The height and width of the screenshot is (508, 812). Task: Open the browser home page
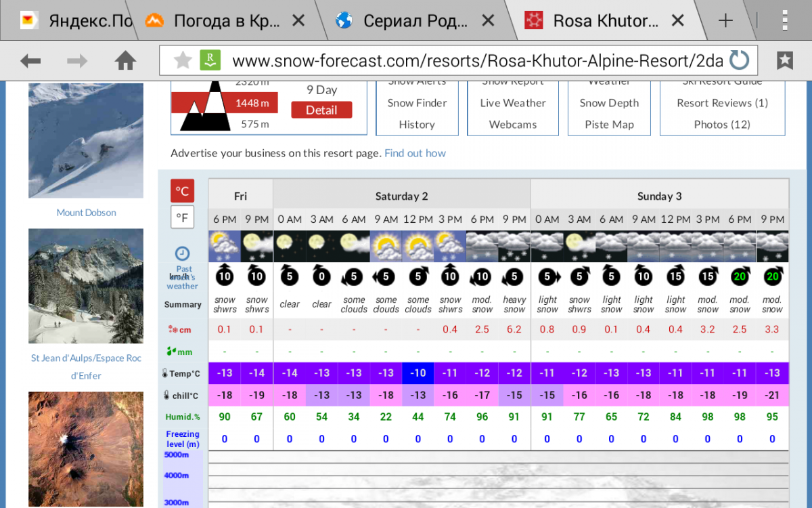[x=125, y=61]
